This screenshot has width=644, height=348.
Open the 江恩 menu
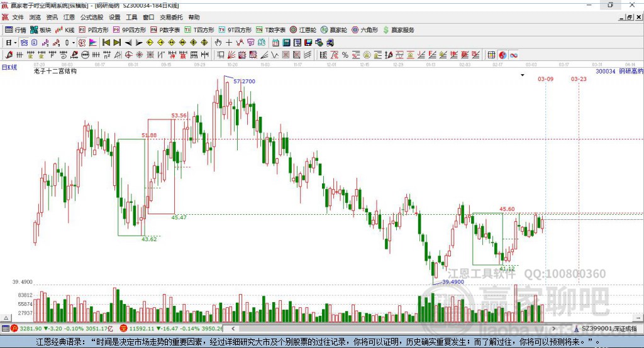pyautogui.click(x=69, y=17)
